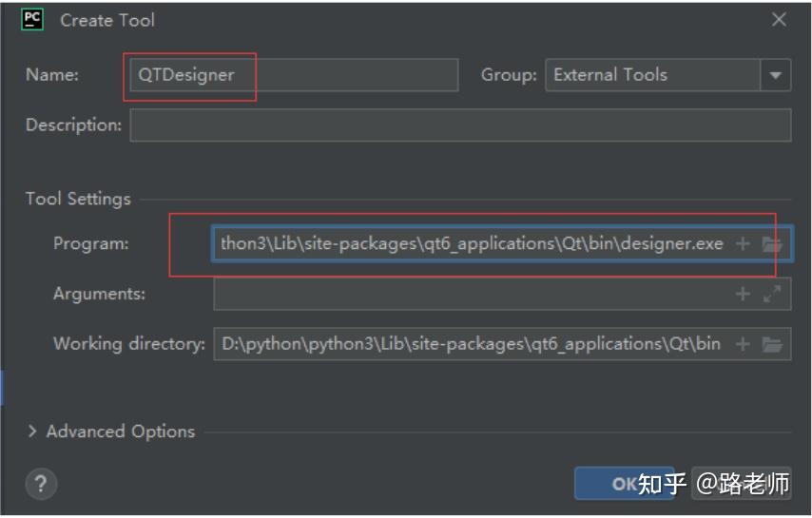Image resolution: width=812 pixels, height=518 pixels.
Task: Browse for the Program executable file
Action: [771, 244]
